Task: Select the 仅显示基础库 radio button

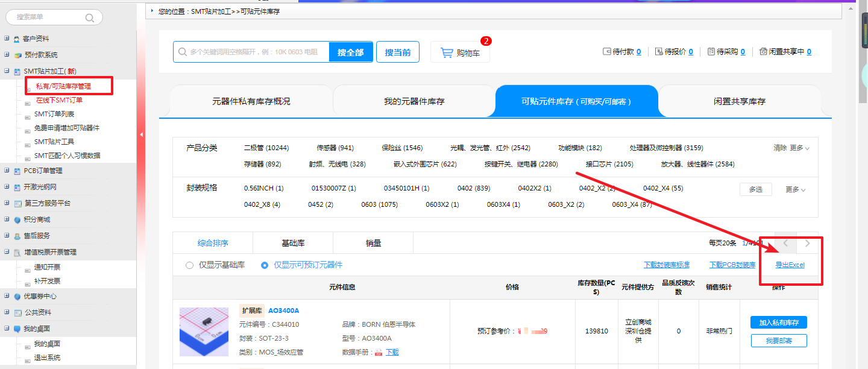Action: (x=190, y=265)
